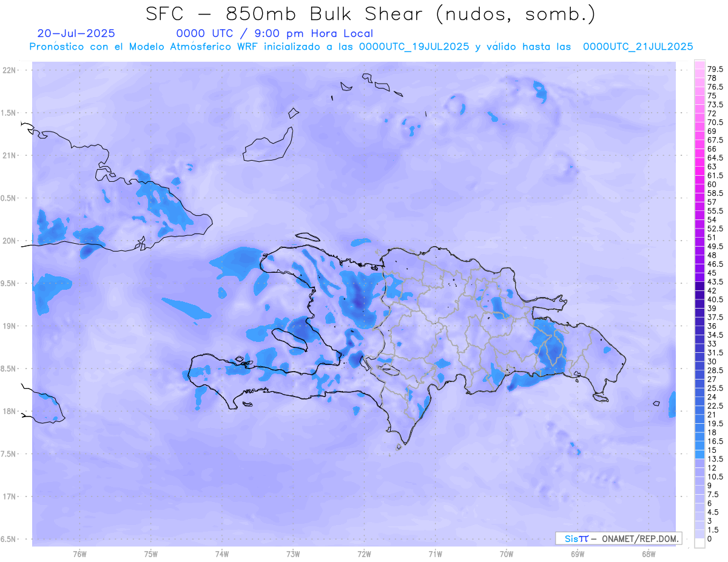Click the colorbar legend value '46.5'
This screenshot has height=562, width=728.
(716, 264)
